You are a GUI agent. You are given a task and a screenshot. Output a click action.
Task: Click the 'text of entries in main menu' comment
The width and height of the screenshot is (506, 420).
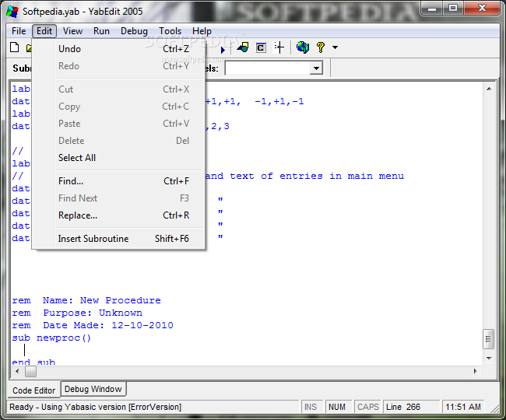(x=317, y=176)
